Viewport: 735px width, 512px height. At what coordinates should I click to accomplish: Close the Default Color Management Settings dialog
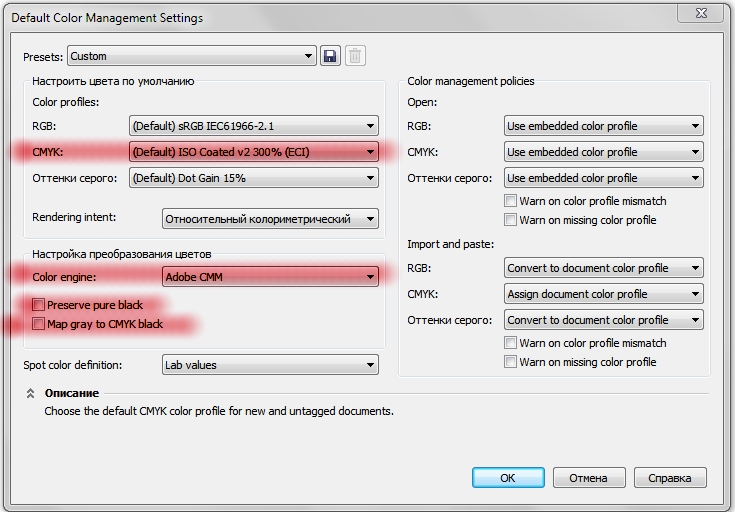tap(701, 13)
